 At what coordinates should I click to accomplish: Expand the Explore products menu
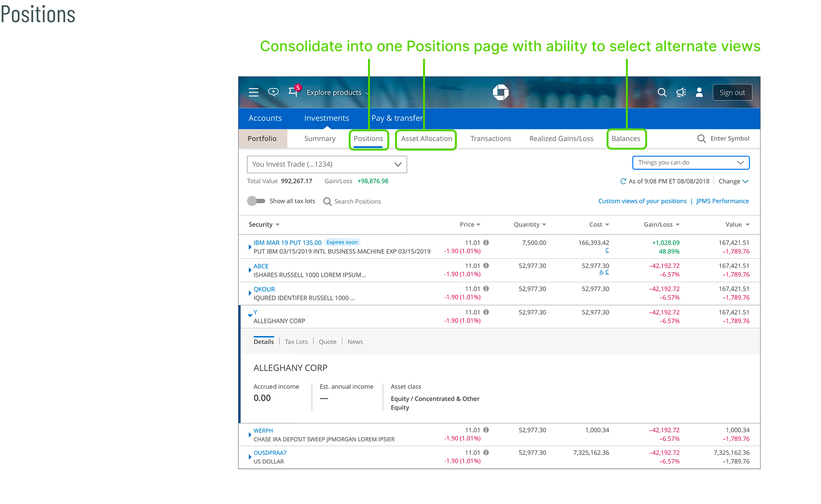pos(338,93)
